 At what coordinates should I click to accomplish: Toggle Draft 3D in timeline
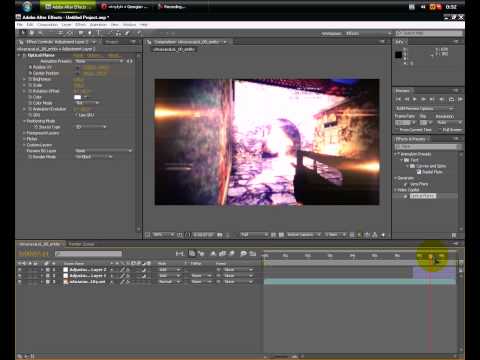pos(201,254)
